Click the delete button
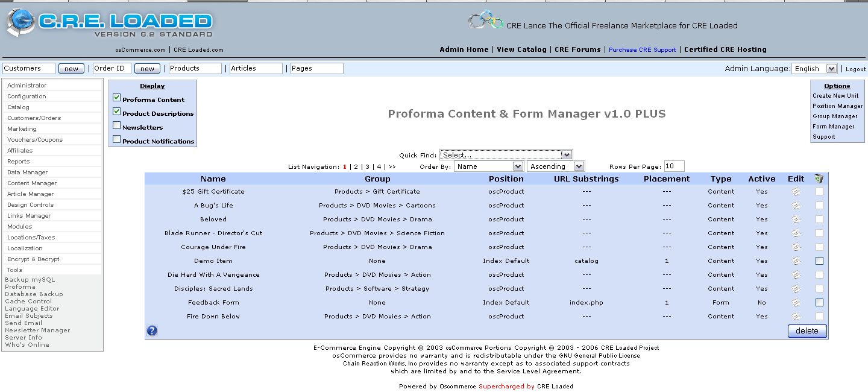Image resolution: width=868 pixels, height=392 pixels. point(807,330)
